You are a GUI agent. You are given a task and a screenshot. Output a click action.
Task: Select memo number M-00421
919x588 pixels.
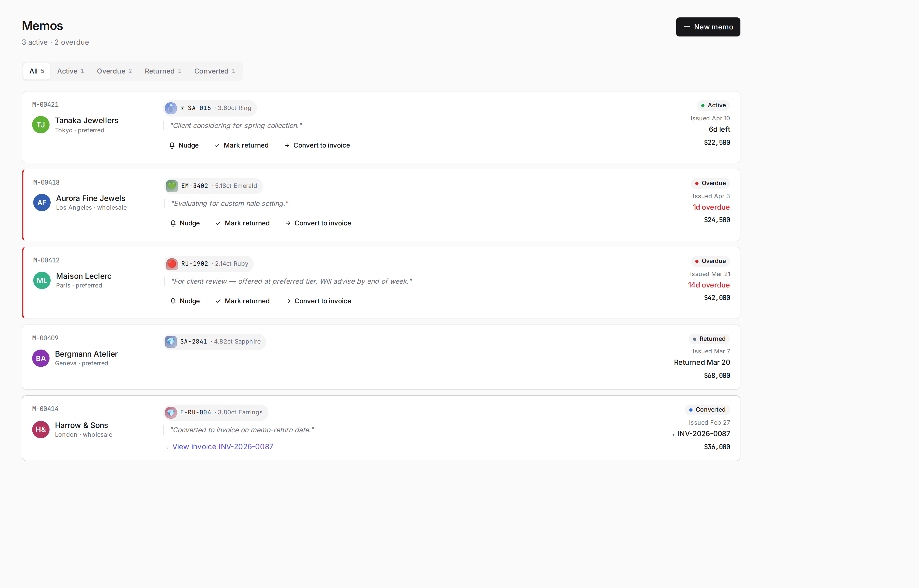(45, 105)
